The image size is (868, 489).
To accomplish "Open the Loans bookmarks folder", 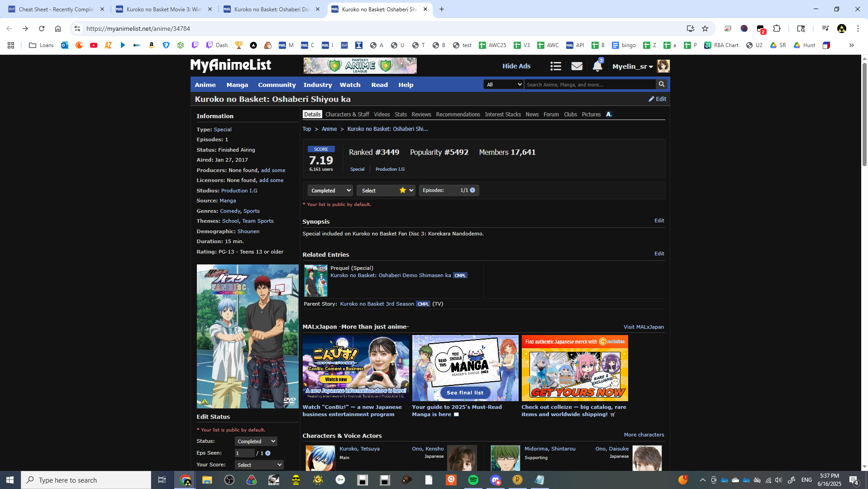I will pyautogui.click(x=41, y=45).
